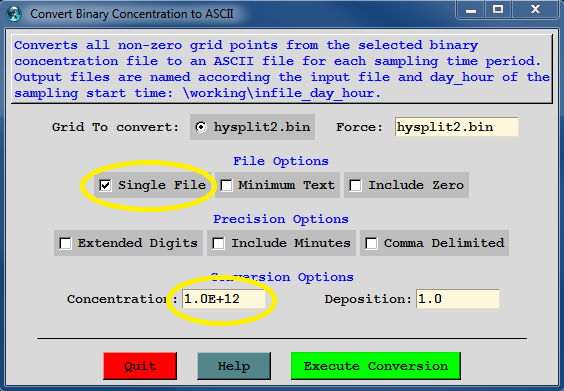
Task: Click the red Quit button
Action: tap(140, 366)
